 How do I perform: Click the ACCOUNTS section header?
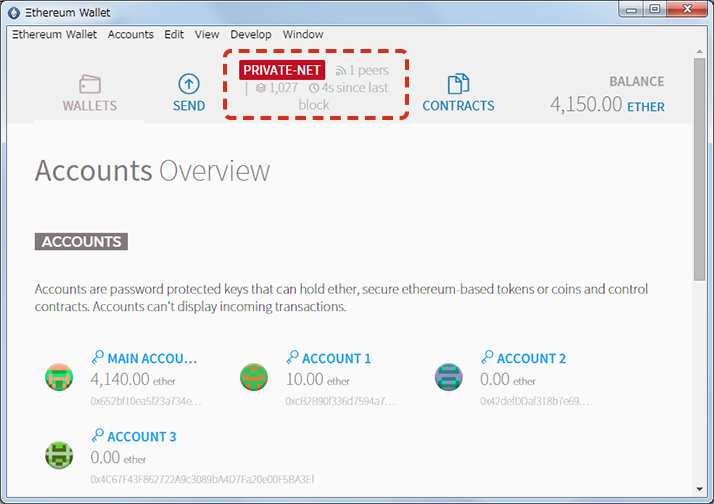[x=81, y=241]
